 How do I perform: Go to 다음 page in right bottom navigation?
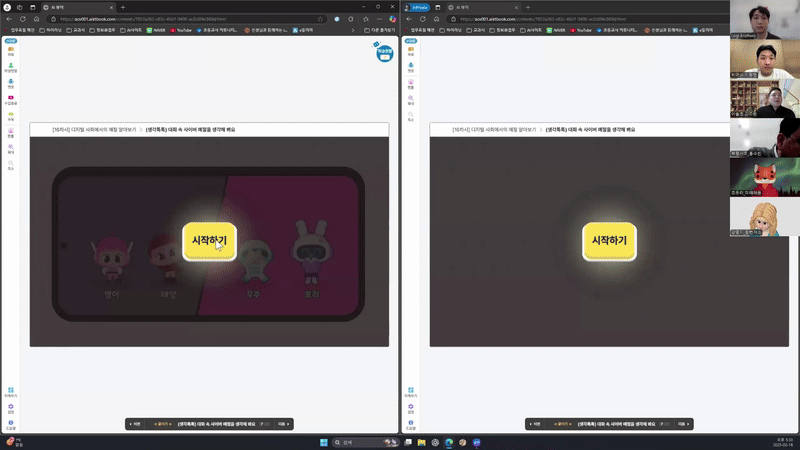[683, 424]
